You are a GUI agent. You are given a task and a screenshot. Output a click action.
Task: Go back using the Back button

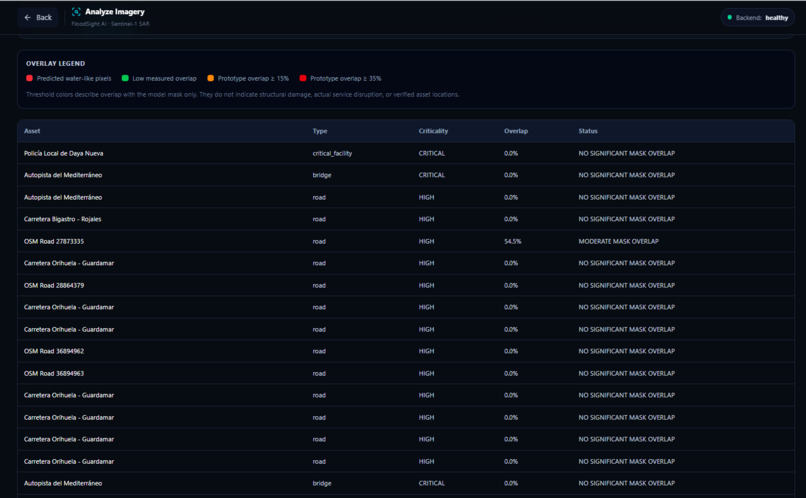pyautogui.click(x=38, y=17)
